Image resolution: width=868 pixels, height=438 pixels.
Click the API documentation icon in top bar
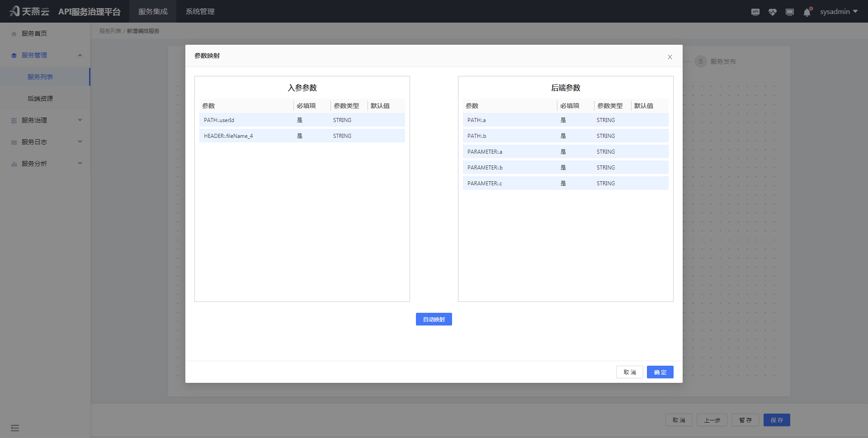(x=755, y=12)
